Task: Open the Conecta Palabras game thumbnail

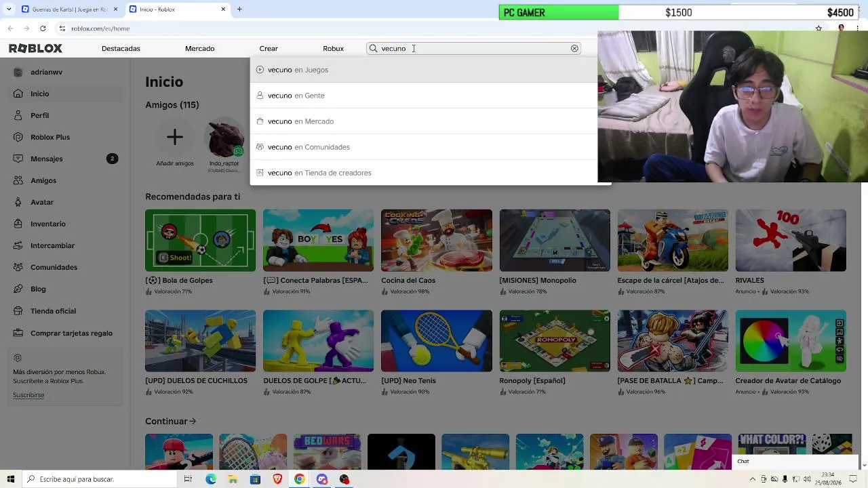Action: pos(318,241)
